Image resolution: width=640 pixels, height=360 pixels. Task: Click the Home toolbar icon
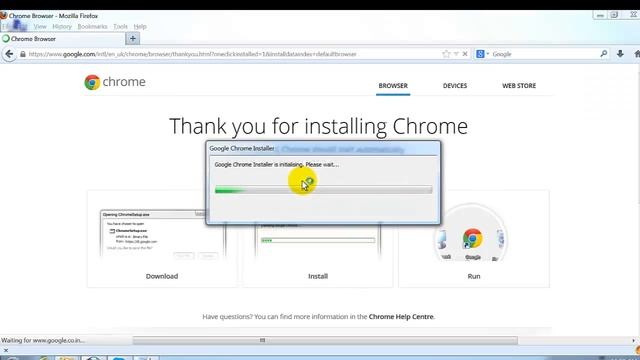click(x=637, y=54)
